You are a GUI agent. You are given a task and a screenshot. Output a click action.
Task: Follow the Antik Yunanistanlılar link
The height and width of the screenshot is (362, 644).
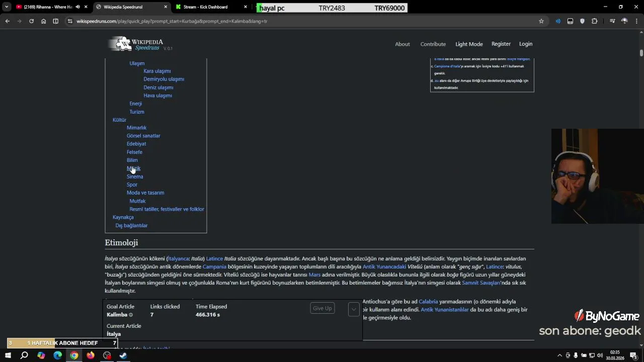445,310
